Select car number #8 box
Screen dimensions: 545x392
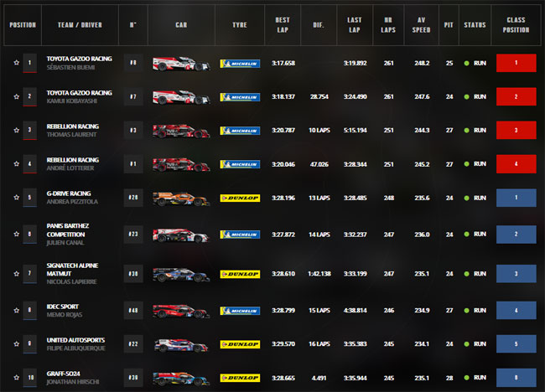pos(133,63)
